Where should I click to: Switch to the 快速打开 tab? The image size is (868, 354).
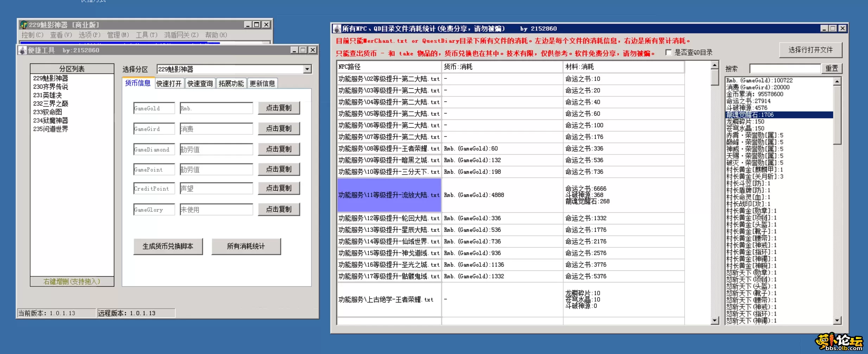[169, 83]
